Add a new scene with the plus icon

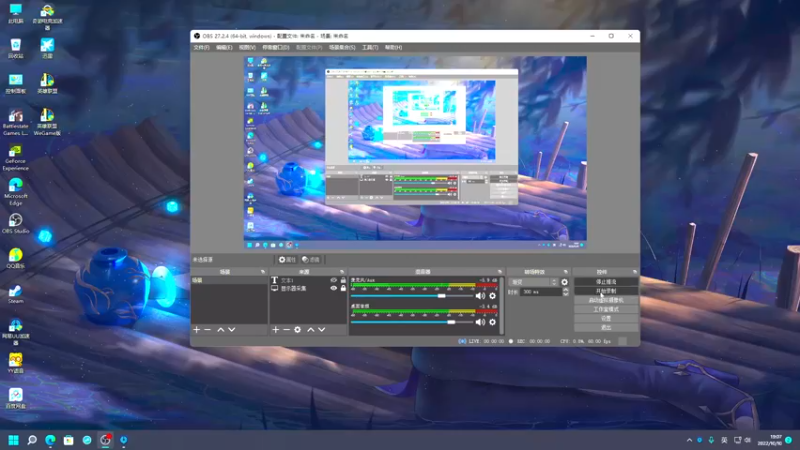coord(196,330)
